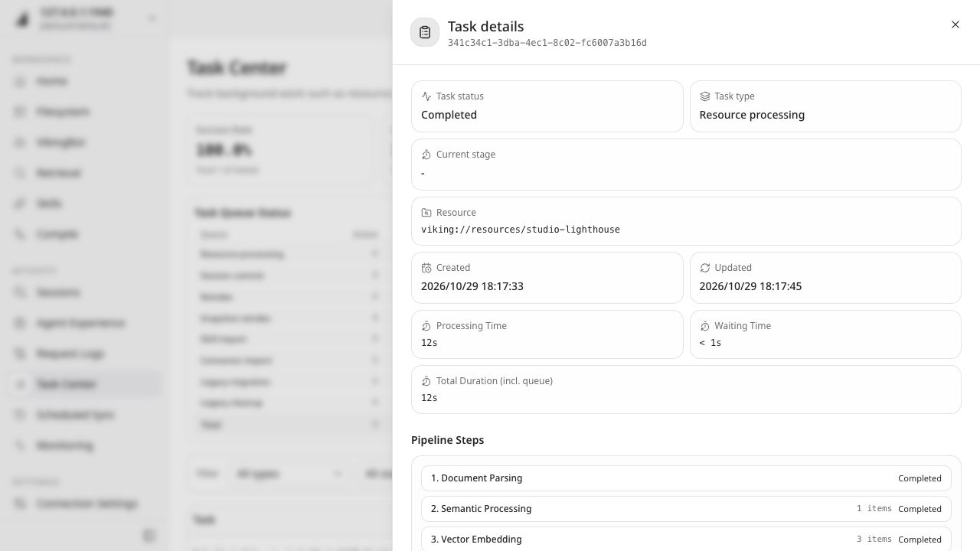Expand the workspace selector at sidebar top

[86, 18]
